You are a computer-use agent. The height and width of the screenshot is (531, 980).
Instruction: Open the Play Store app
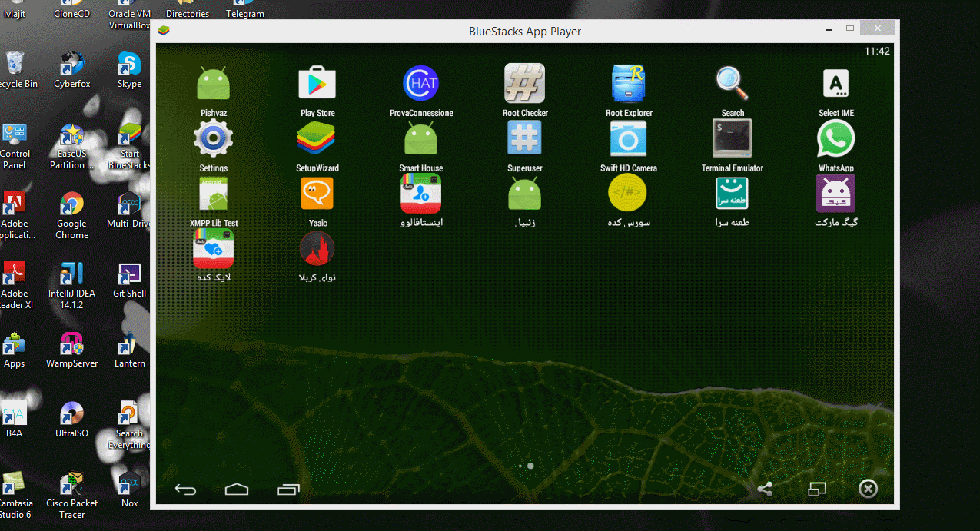click(x=317, y=84)
